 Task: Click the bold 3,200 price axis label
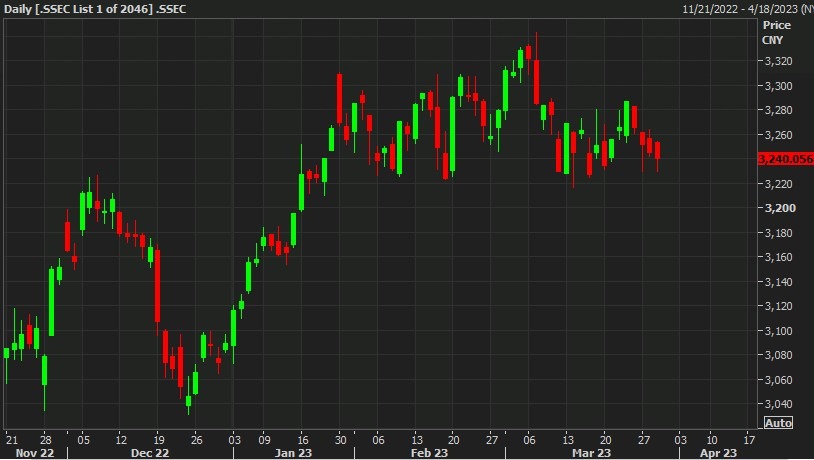780,208
